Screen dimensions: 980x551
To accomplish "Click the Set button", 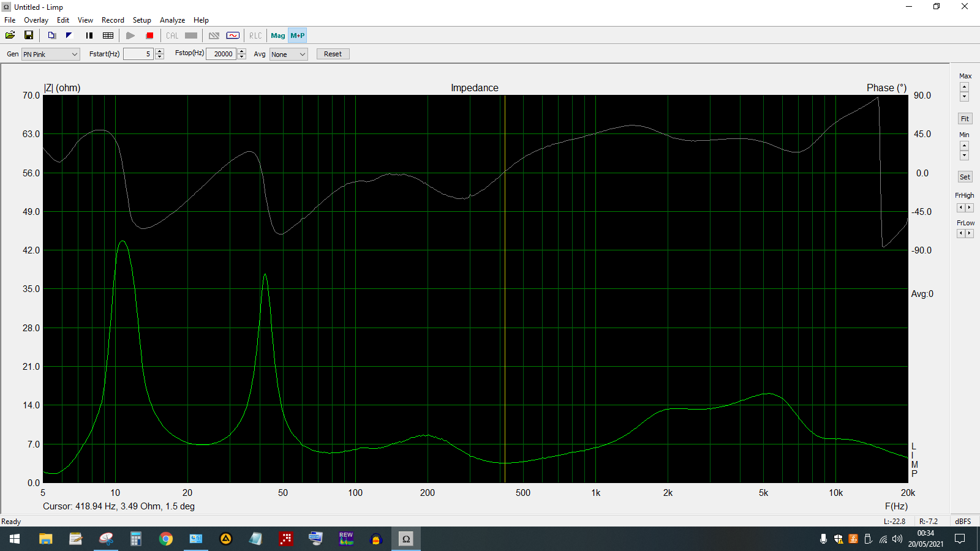I will pos(965,177).
